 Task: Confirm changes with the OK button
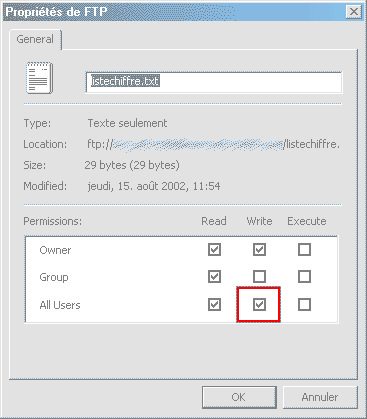[239, 397]
